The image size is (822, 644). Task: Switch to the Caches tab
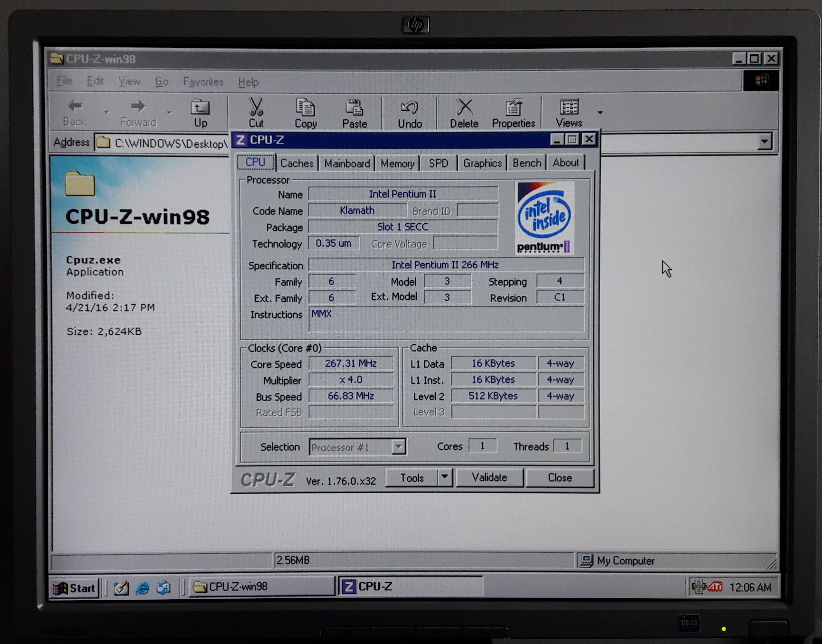297,163
